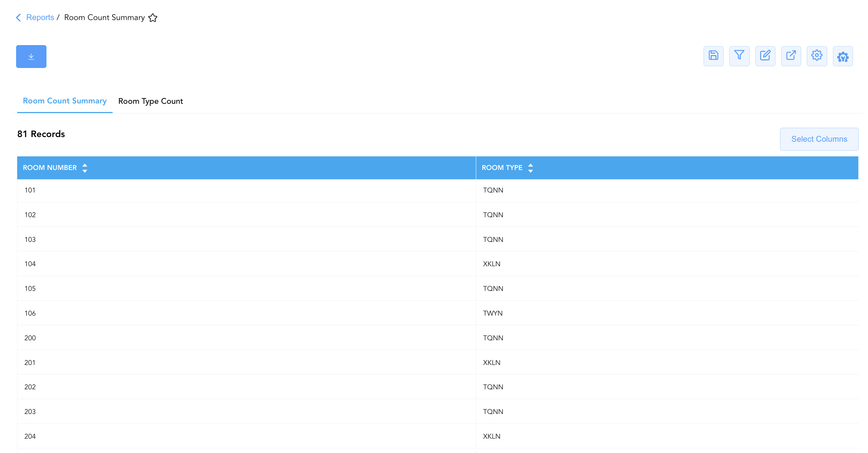Click room number 200 cell
Viewport: 868px width, 453px height.
(246, 338)
